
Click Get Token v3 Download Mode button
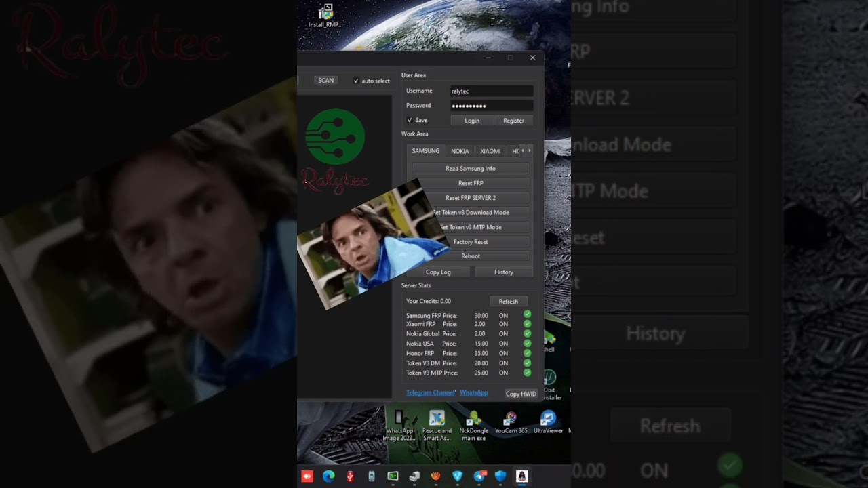tap(471, 212)
